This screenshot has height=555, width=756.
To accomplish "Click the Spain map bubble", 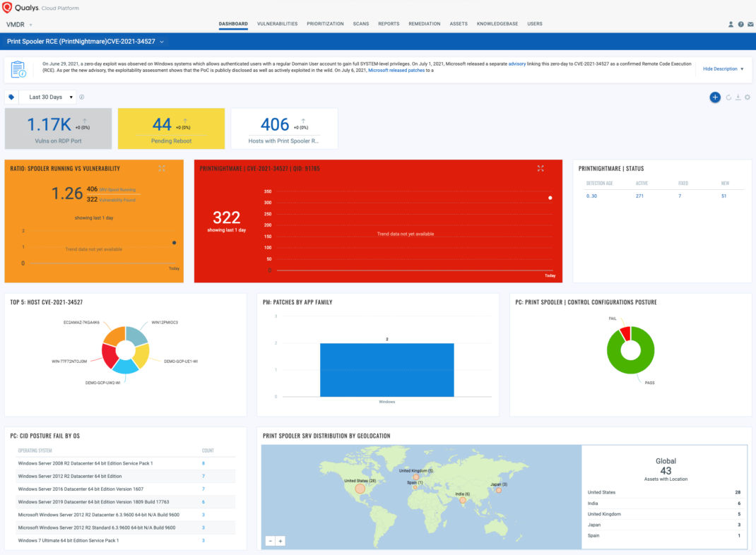I will [x=415, y=487].
